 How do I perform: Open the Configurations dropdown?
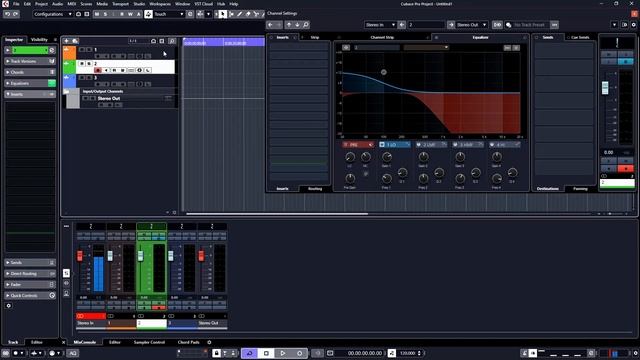pyautogui.click(x=53, y=14)
